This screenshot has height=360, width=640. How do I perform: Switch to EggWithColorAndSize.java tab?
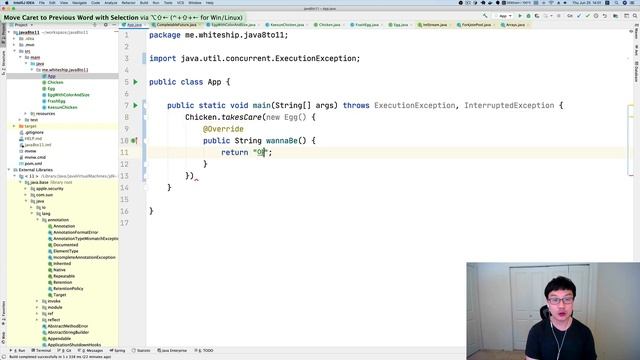click(233, 25)
